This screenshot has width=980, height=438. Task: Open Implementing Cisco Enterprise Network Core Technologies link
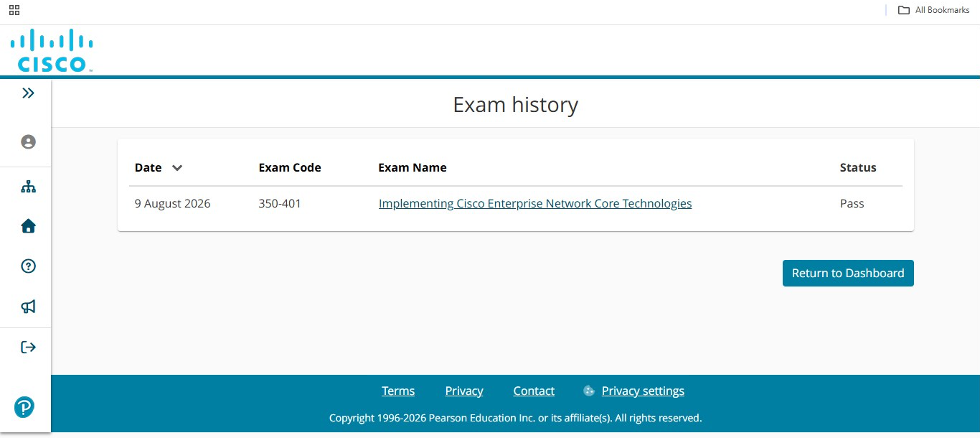(x=535, y=203)
